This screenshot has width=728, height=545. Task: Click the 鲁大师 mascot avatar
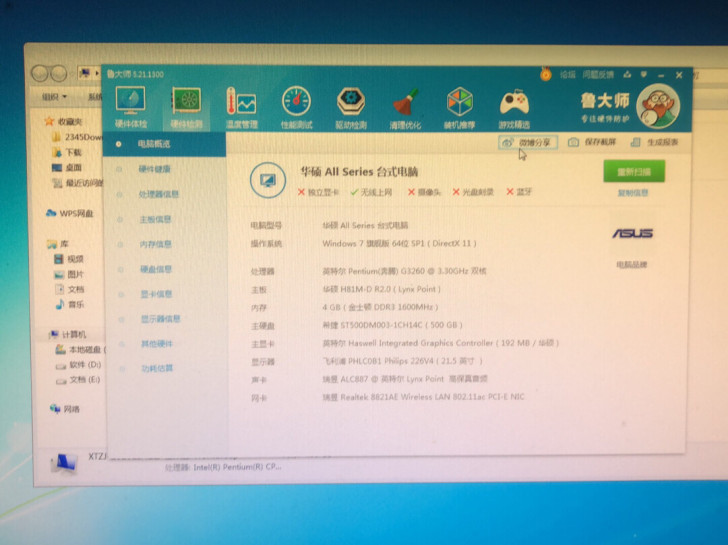coord(658,106)
